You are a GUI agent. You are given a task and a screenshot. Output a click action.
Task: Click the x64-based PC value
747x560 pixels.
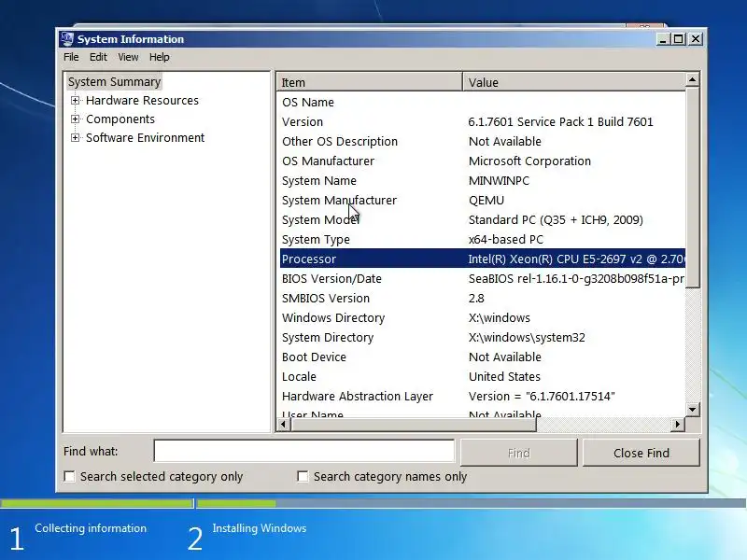click(506, 240)
